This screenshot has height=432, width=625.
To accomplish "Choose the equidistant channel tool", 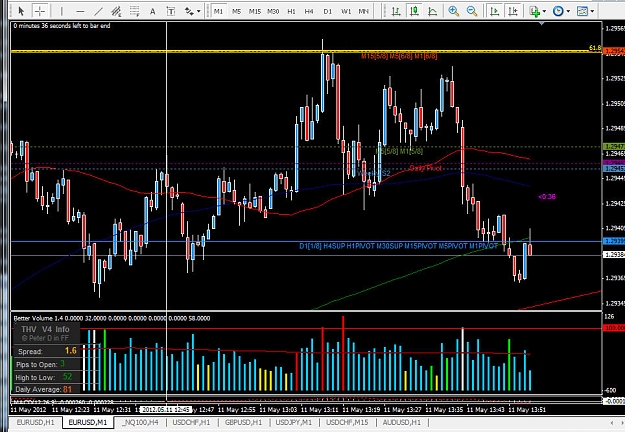I will (x=116, y=11).
